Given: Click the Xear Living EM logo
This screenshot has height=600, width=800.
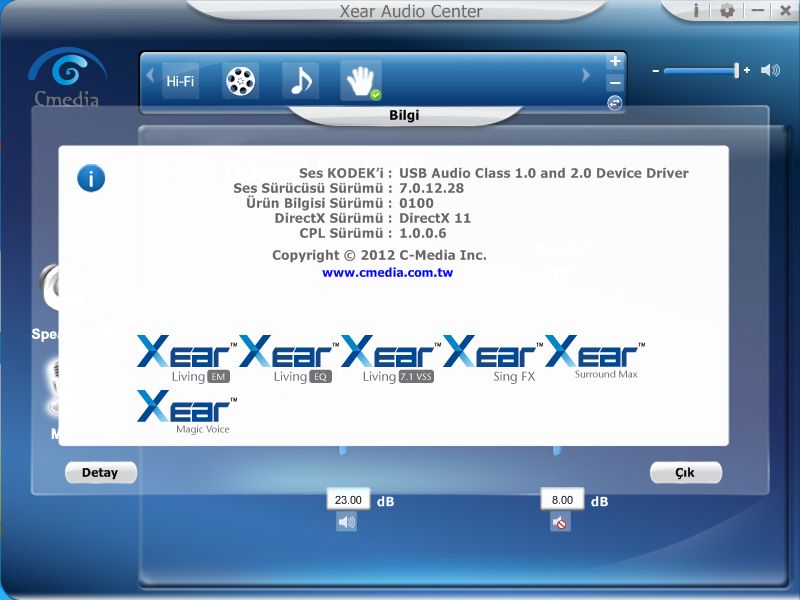Looking at the screenshot, I should click(x=187, y=359).
